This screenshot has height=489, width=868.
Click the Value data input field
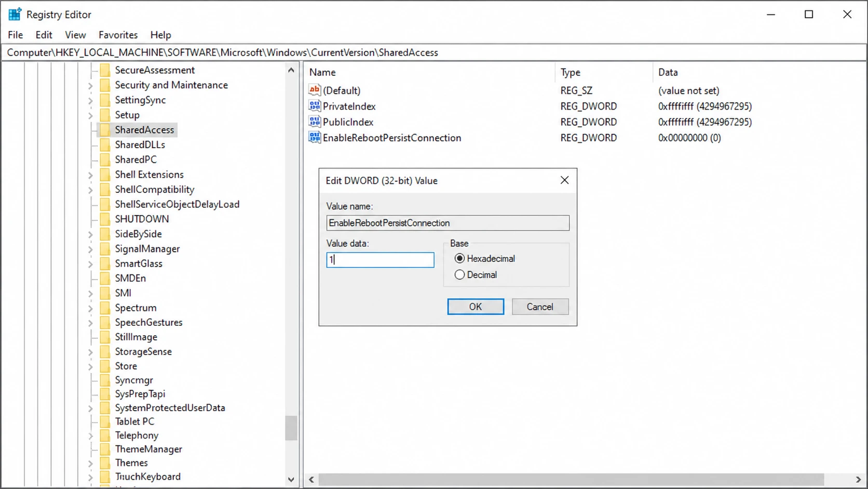[380, 260]
